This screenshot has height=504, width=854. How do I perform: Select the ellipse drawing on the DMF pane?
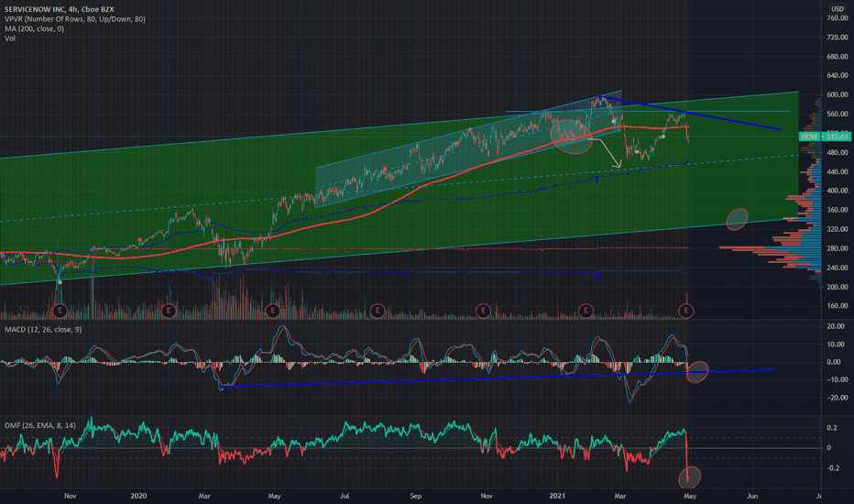coord(689,477)
